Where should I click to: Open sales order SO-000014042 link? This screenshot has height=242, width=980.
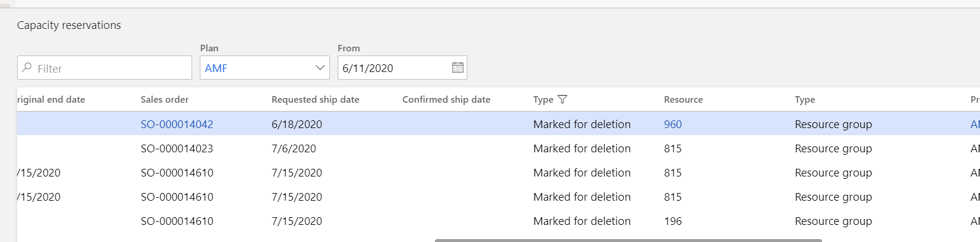point(177,125)
